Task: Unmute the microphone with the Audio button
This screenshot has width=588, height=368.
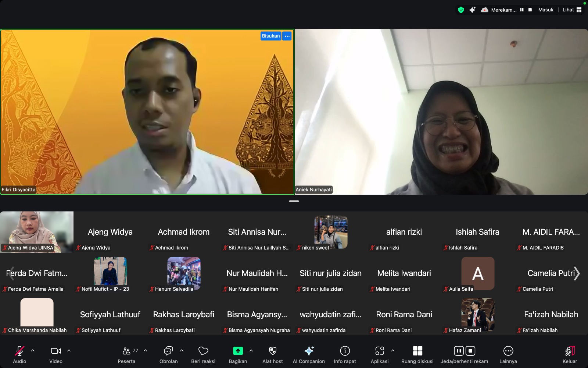Action: point(19,351)
